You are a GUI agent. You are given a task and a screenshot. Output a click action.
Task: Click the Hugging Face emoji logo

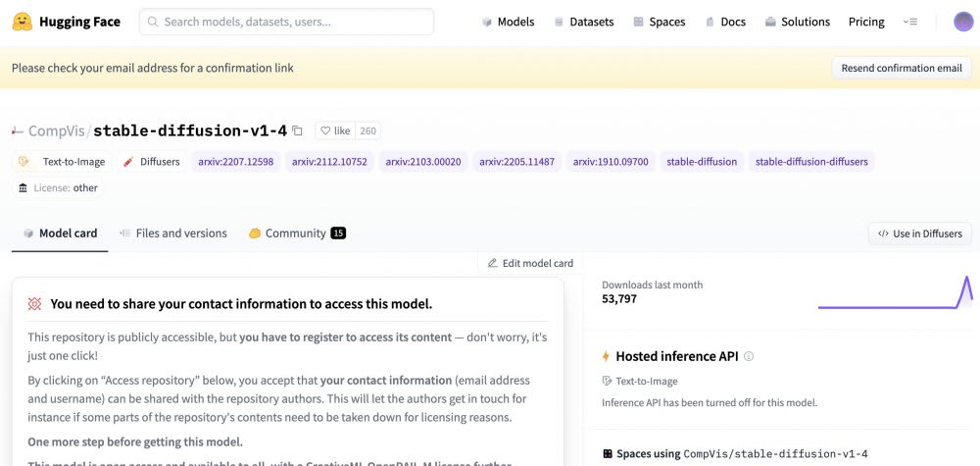click(x=22, y=22)
